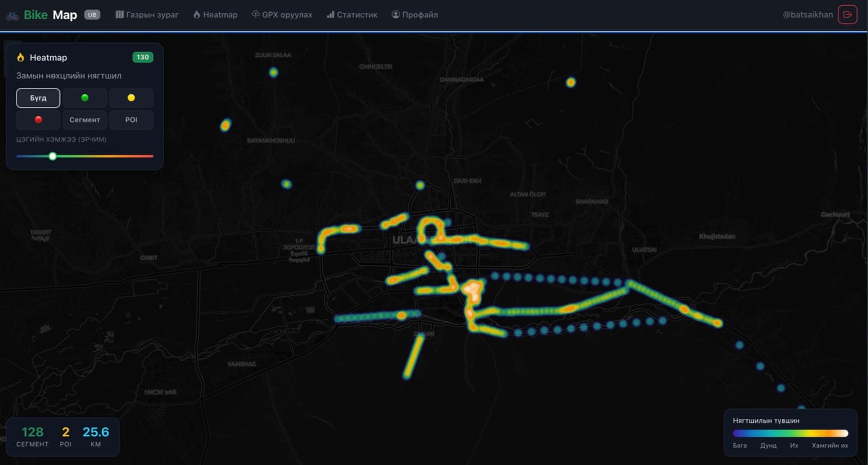Click the flame icon in Heatmap panel header
The height and width of the screenshot is (465, 868).
(x=21, y=57)
